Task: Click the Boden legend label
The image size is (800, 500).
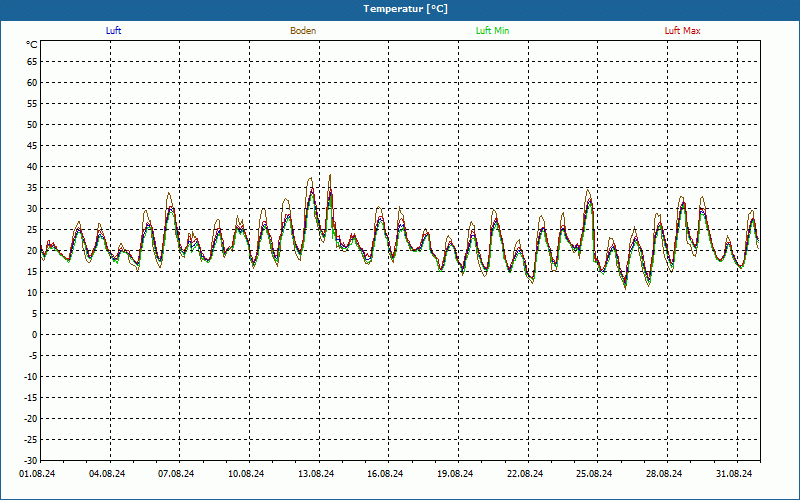Action: point(303,31)
